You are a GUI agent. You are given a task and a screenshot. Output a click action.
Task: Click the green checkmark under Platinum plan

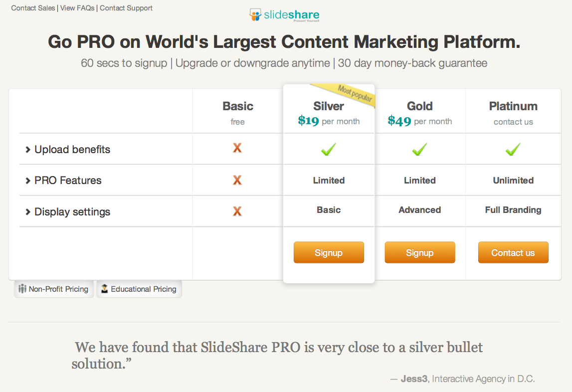(513, 149)
